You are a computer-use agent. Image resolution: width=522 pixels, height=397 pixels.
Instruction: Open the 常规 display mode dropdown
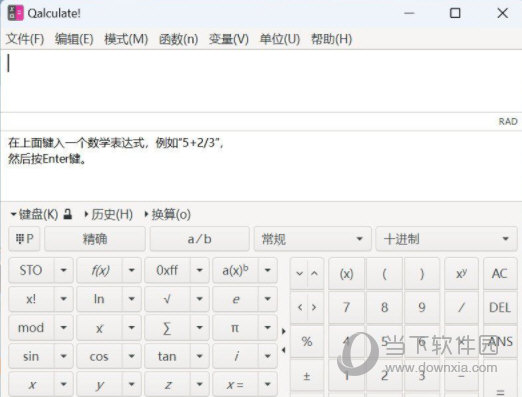[x=313, y=239]
